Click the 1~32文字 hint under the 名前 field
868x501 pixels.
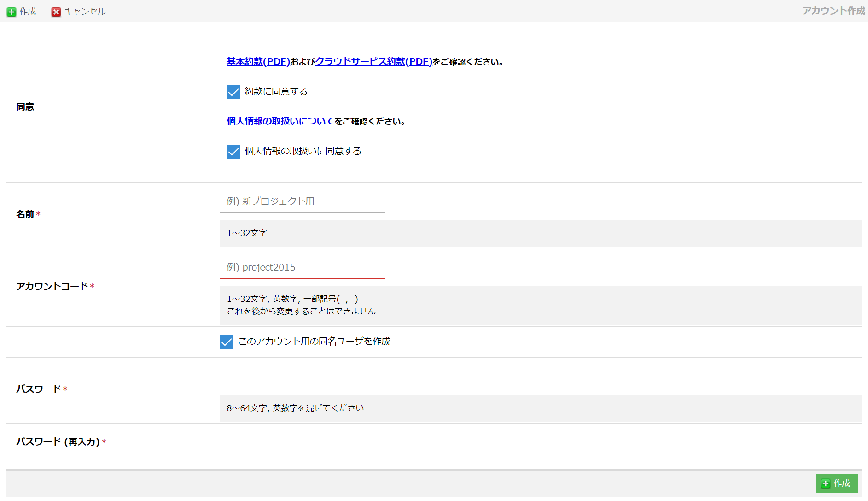(247, 233)
